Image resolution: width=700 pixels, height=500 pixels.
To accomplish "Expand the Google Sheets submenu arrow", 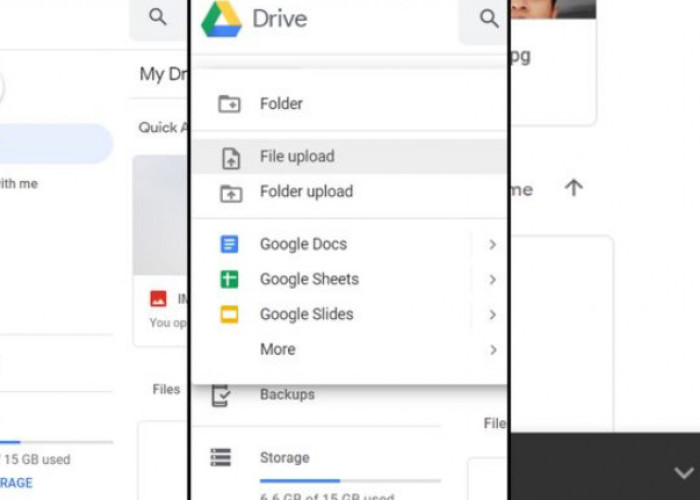I will click(x=492, y=279).
